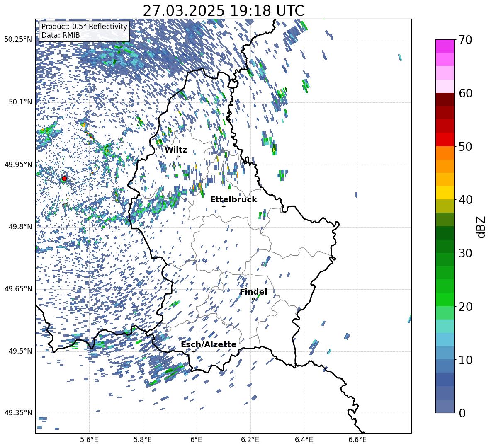Image resolution: width=491 pixels, height=448 pixels.
Task: Click the 6.2°E longitude label
Action: (250, 440)
